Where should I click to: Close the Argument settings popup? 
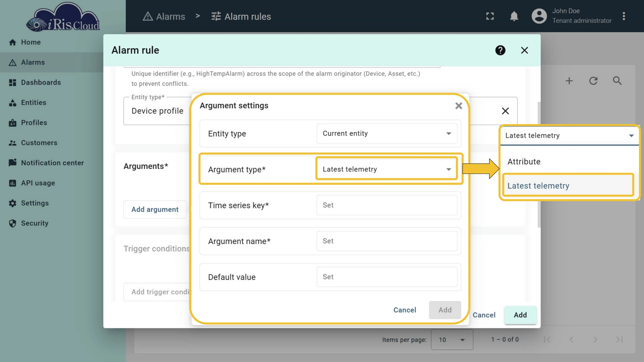tap(459, 106)
